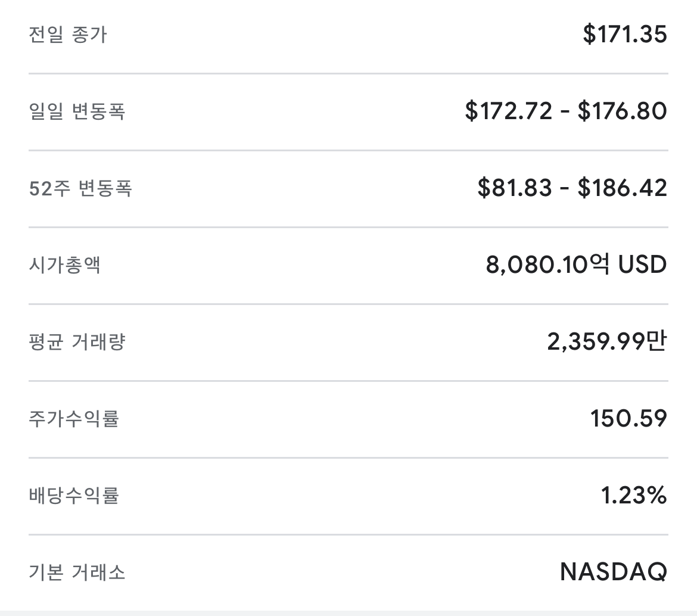
Task: Click the 주가수익률 label
Action: point(74,419)
